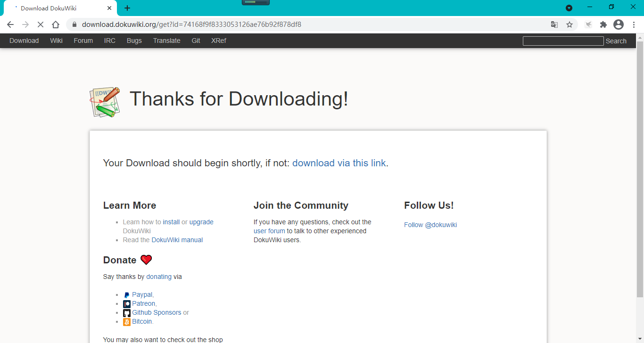
Task: Click the 'Learn More' heading
Action: (x=130, y=205)
